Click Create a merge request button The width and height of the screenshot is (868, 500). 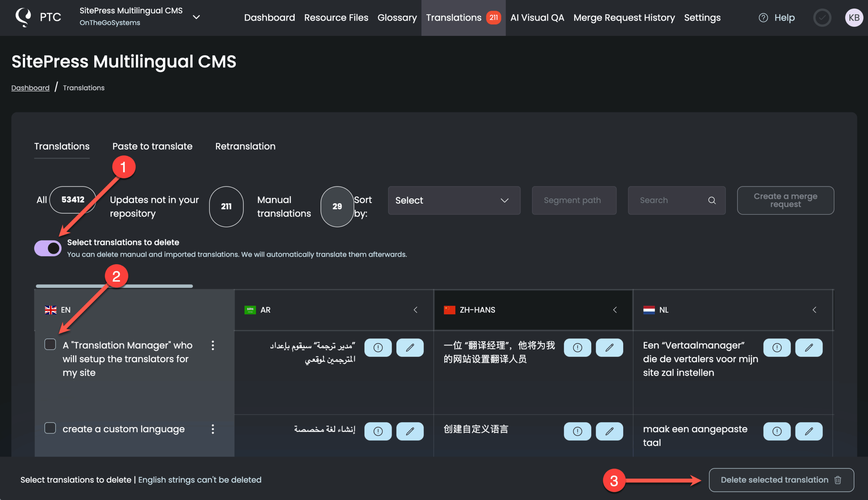coord(785,201)
